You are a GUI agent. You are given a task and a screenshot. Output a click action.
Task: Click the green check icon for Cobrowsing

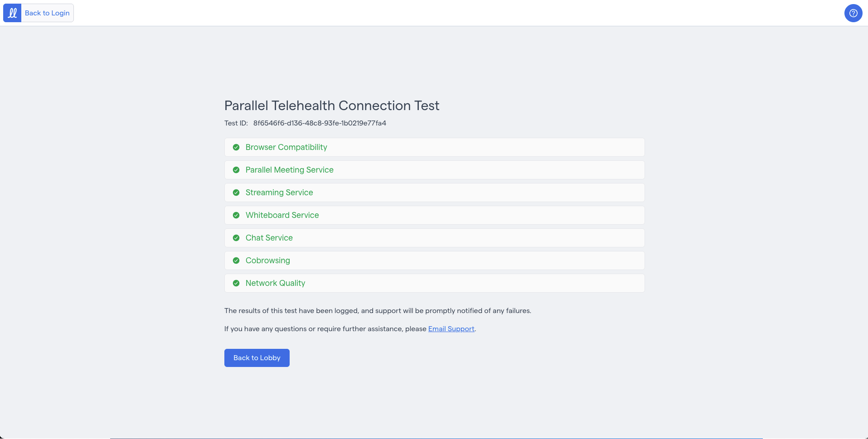click(x=236, y=260)
